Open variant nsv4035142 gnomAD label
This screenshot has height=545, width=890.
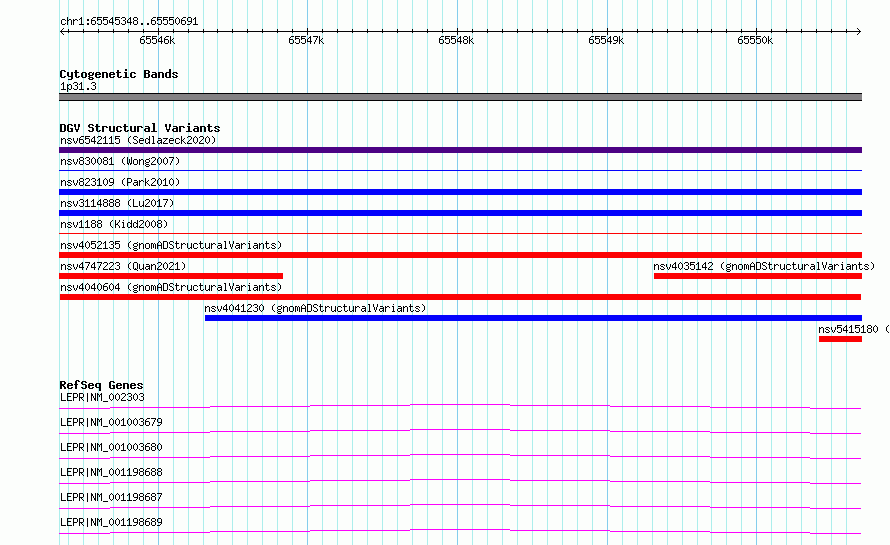coord(764,266)
